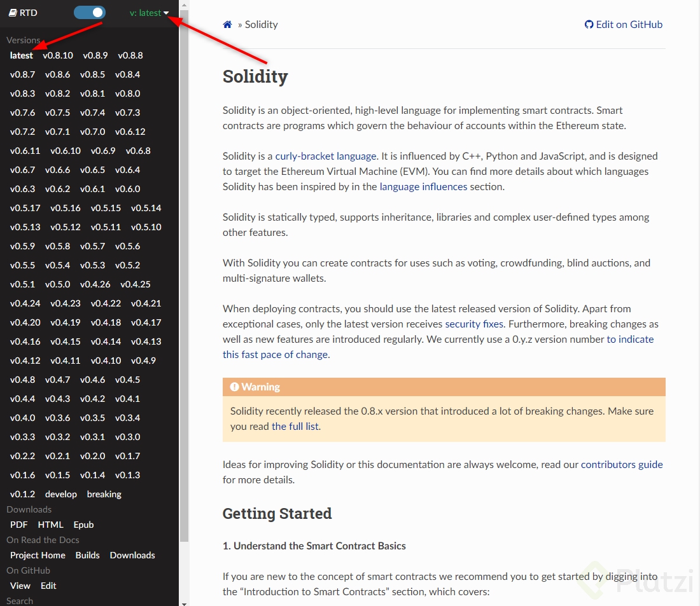This screenshot has width=700, height=606.
Task: Click the sidebar scrollbar thumb
Action: (x=184, y=277)
